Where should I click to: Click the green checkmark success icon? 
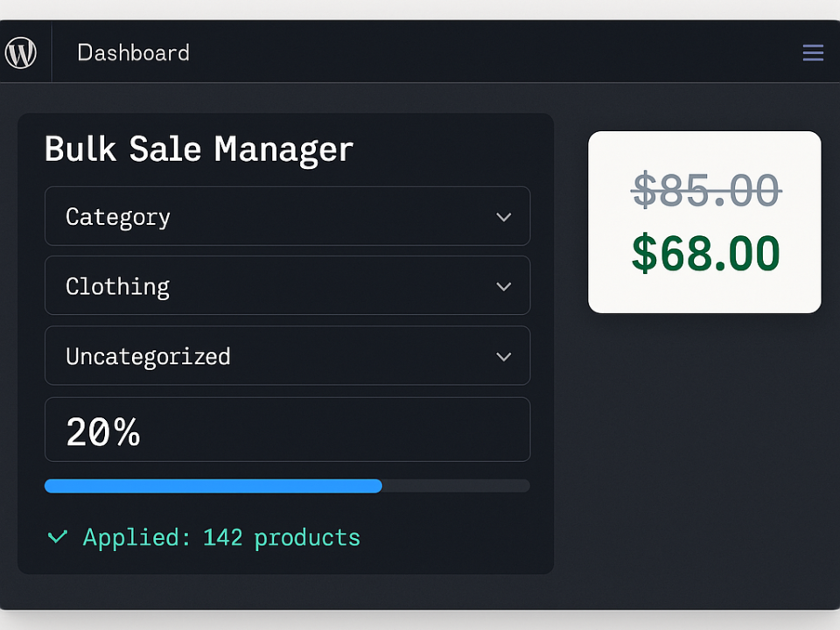(x=57, y=537)
